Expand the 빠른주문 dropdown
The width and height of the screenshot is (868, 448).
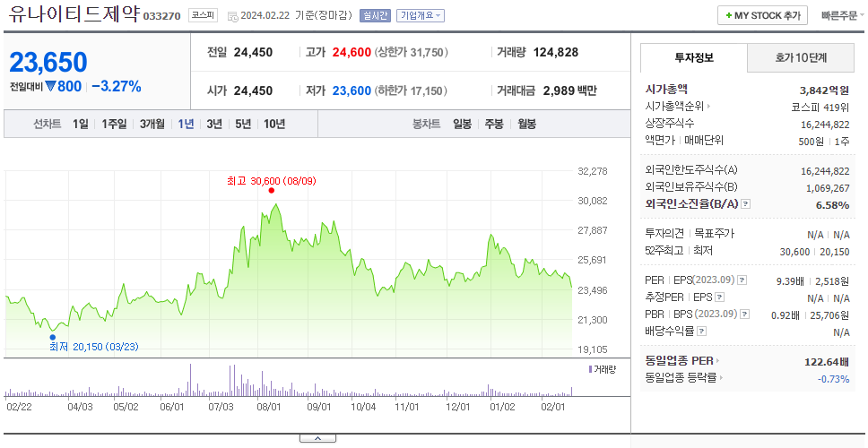click(x=843, y=15)
